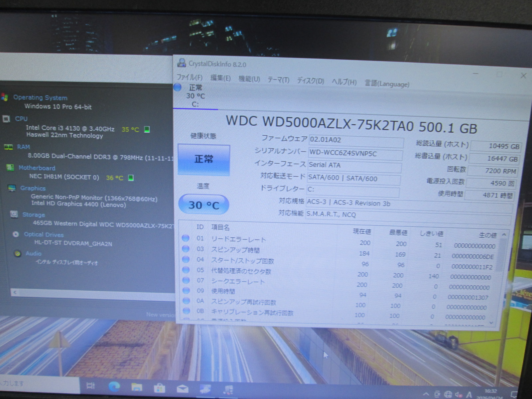Screen dimensions: 532x399
Task: Click the Audio speaker icon in Speccy
Action: tap(18, 253)
